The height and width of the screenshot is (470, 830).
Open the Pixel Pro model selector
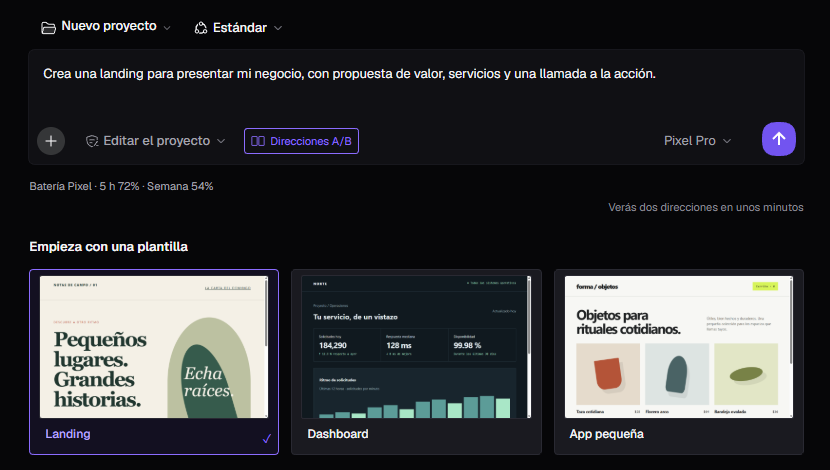pyautogui.click(x=697, y=141)
